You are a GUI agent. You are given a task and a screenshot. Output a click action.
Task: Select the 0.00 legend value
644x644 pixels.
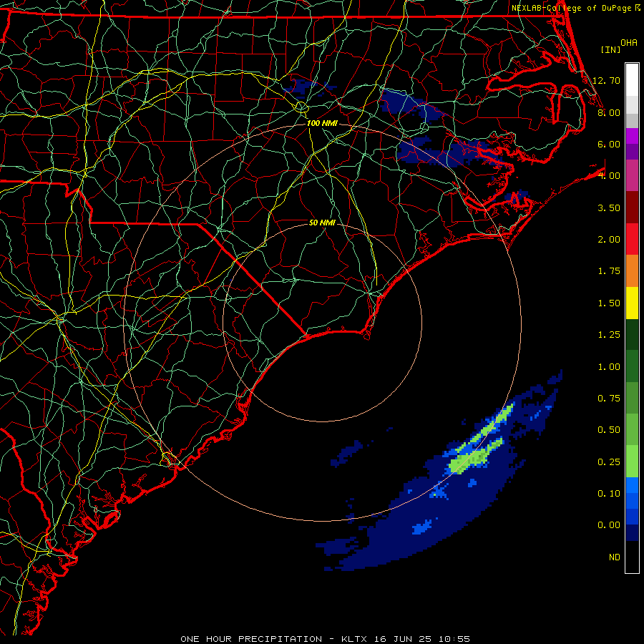click(x=609, y=525)
